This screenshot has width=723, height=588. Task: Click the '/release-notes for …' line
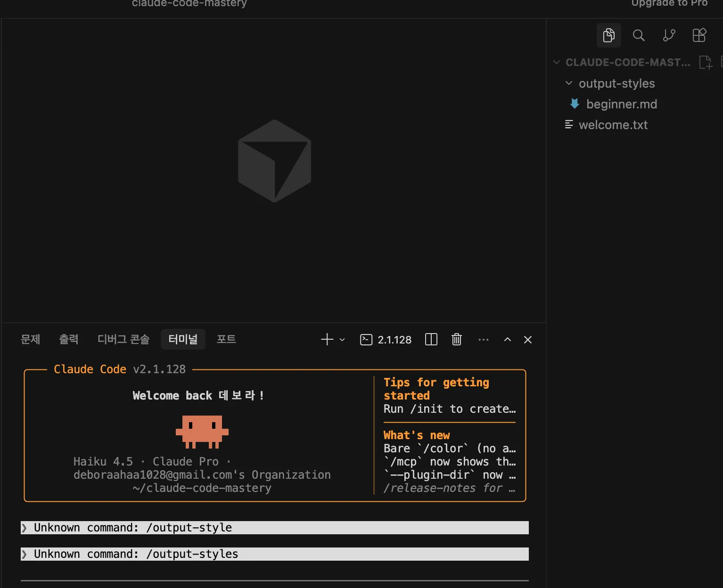[x=450, y=488]
